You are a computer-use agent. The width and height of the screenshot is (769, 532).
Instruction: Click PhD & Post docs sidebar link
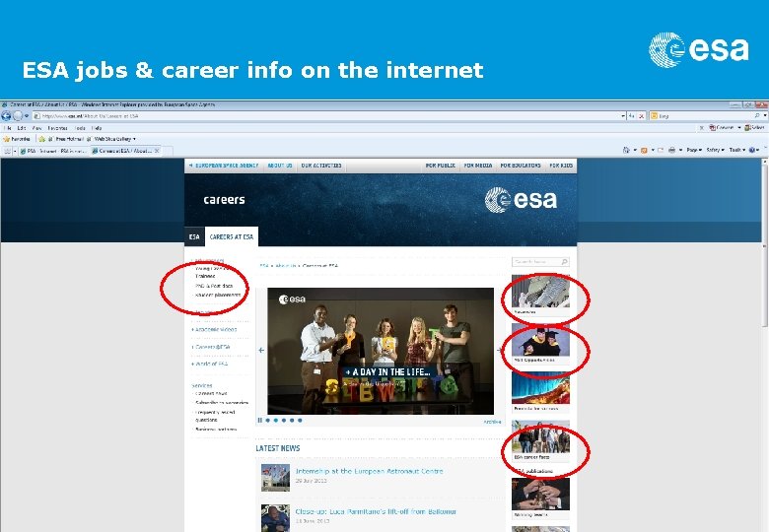[x=214, y=286]
